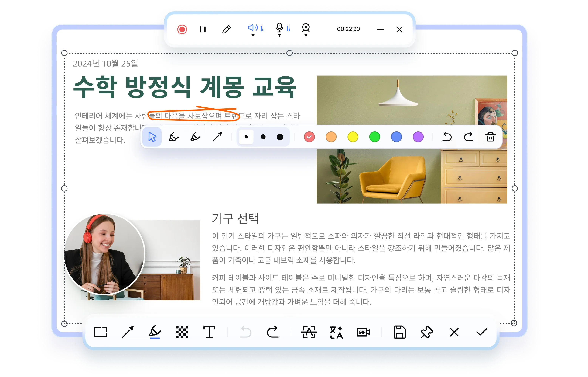Toggle the webcam overlay off
Image resolution: width=588 pixels, height=377 pixels.
(x=306, y=28)
